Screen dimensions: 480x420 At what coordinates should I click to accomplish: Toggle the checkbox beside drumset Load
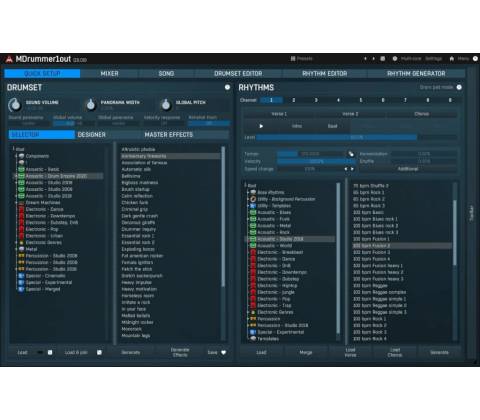click(x=50, y=352)
